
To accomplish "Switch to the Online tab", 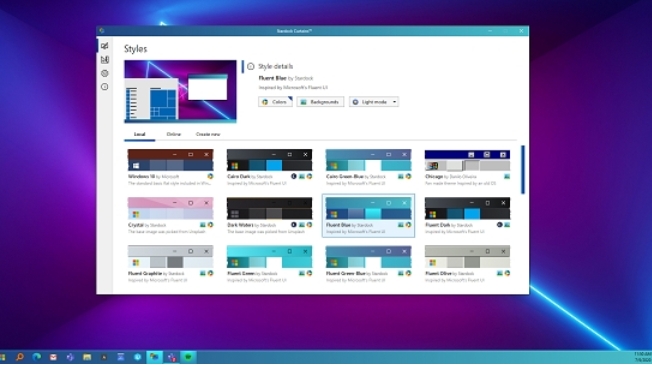I will click(x=173, y=134).
